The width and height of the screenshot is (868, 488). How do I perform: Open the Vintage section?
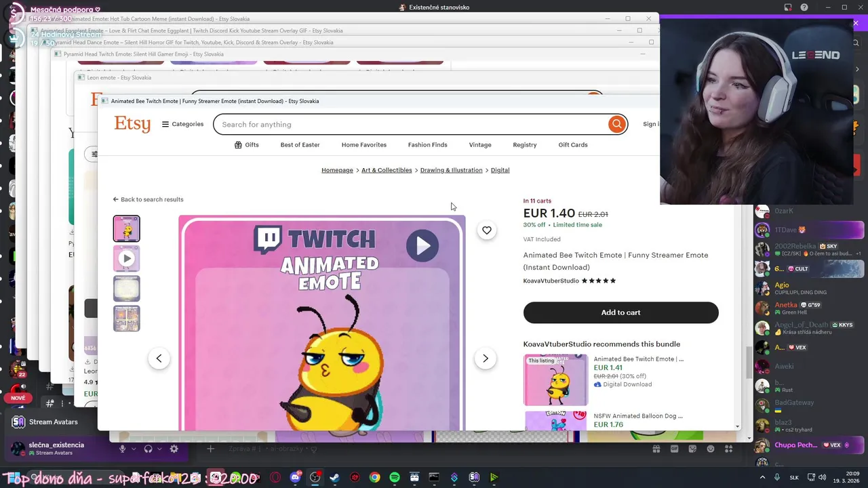tap(480, 144)
